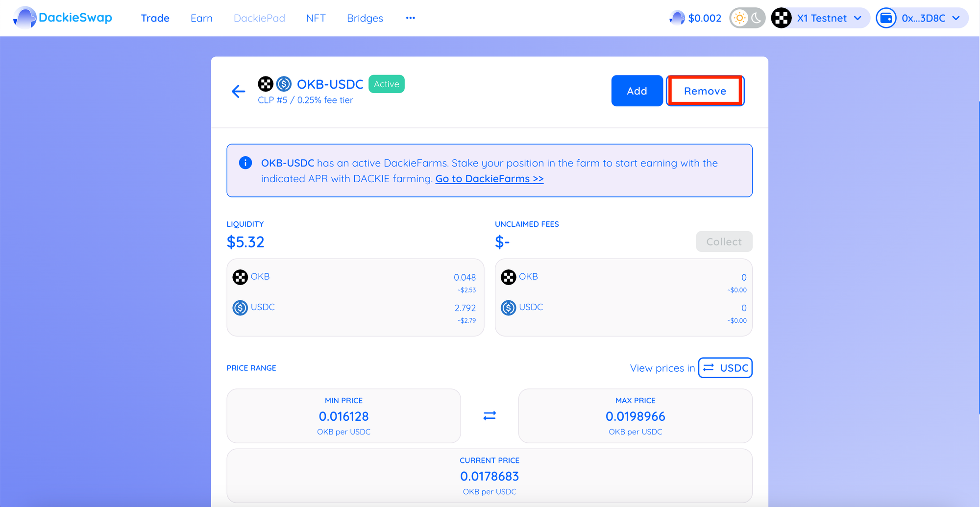Click the CLP #5 / 0.25% fee tier text

pos(305,100)
